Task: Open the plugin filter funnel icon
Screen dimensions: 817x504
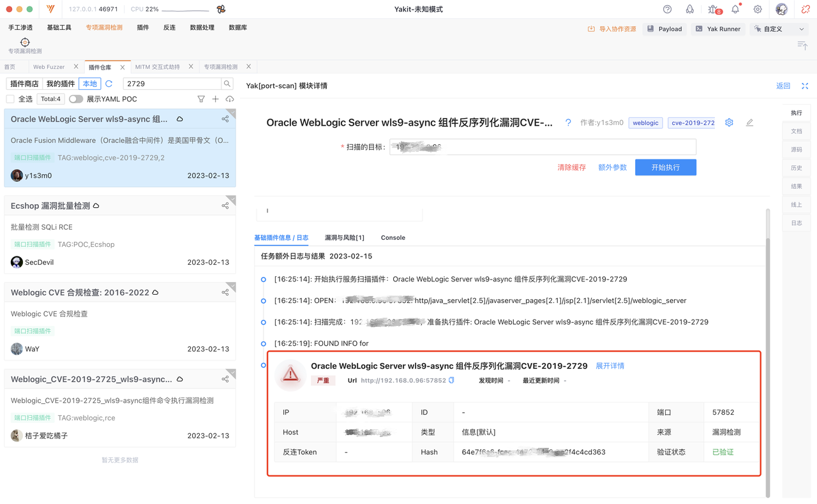Action: (x=201, y=99)
